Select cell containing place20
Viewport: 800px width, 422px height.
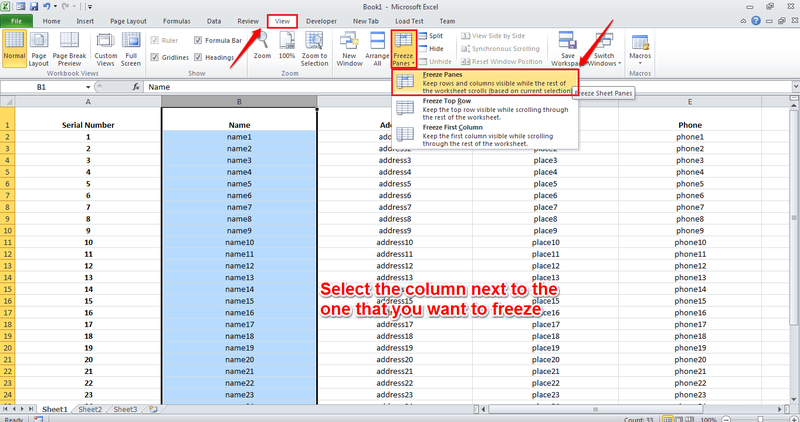[545, 360]
